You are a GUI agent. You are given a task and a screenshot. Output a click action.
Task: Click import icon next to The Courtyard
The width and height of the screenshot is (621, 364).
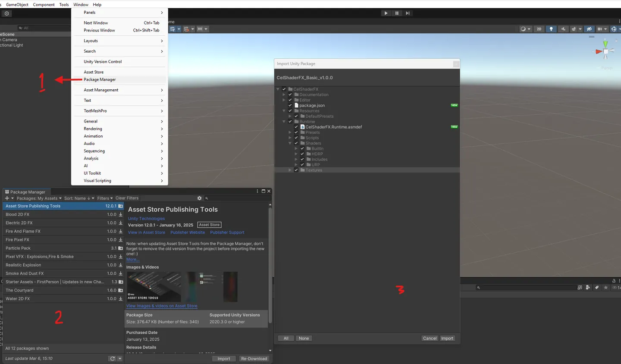click(121, 290)
